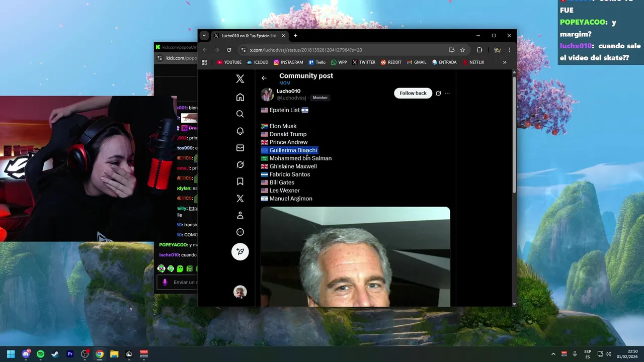Open Chrome extensions puzzle icon
Viewport: 644px width, 362px height.
pos(479,50)
